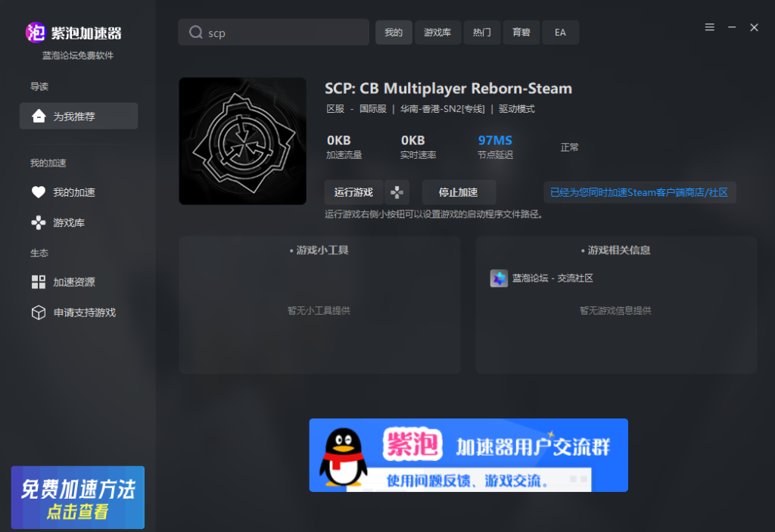Click the 蓝泡论坛免费软件 subtitle text

pyautogui.click(x=78, y=55)
